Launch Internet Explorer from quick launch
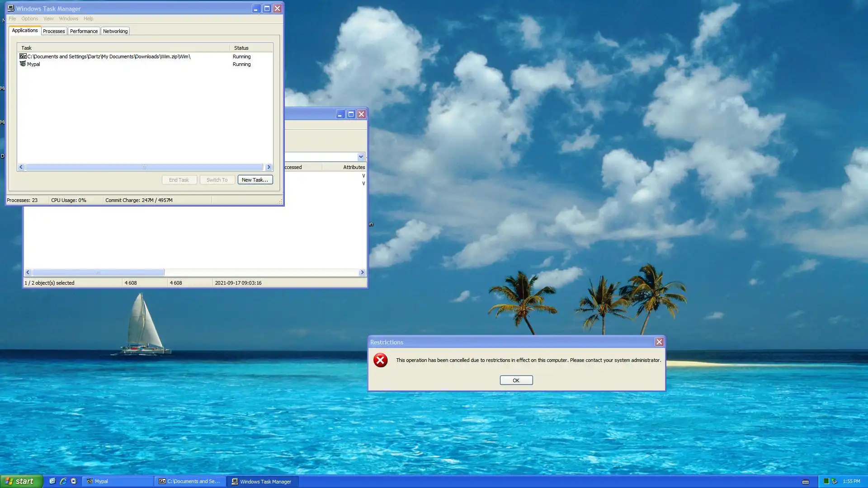This screenshot has width=868, height=488. (x=63, y=481)
